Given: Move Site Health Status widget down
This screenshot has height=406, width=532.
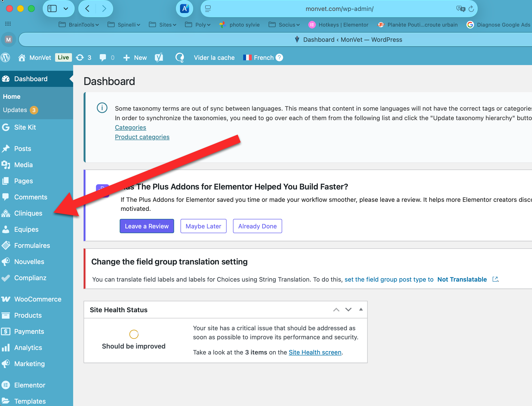Looking at the screenshot, I should click(x=348, y=310).
